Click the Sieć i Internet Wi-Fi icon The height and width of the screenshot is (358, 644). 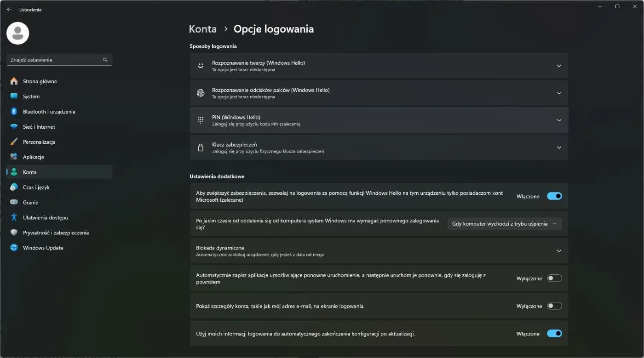tap(14, 127)
